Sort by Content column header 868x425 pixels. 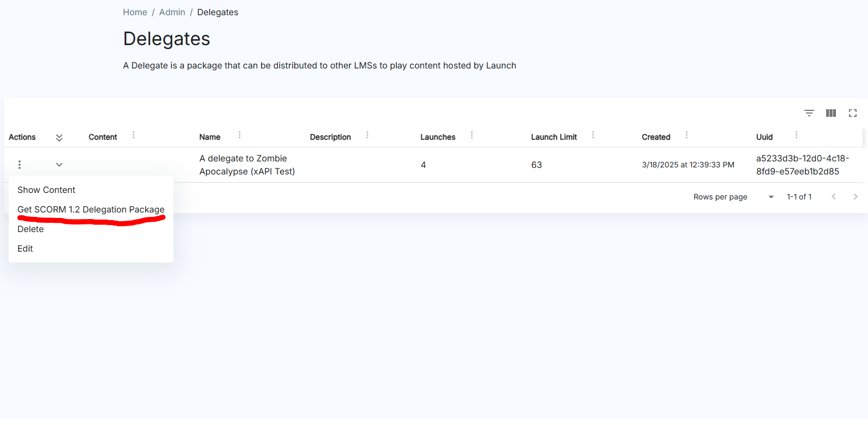point(103,137)
